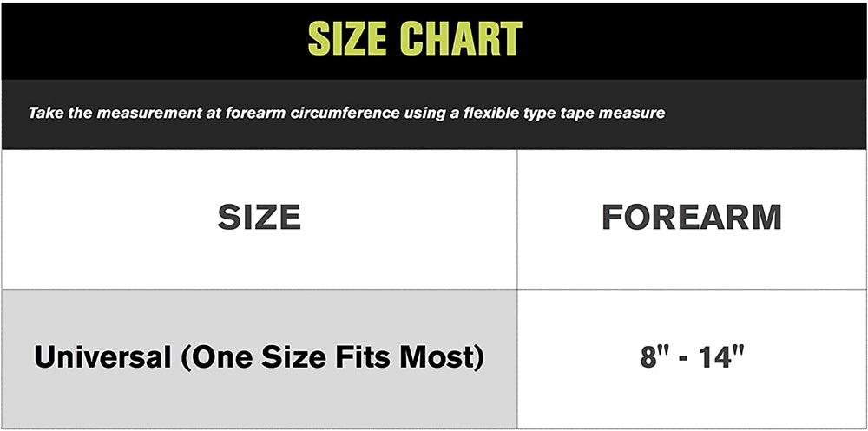
Task: Click the yellow word "SIZE" in the title
Action: point(347,38)
